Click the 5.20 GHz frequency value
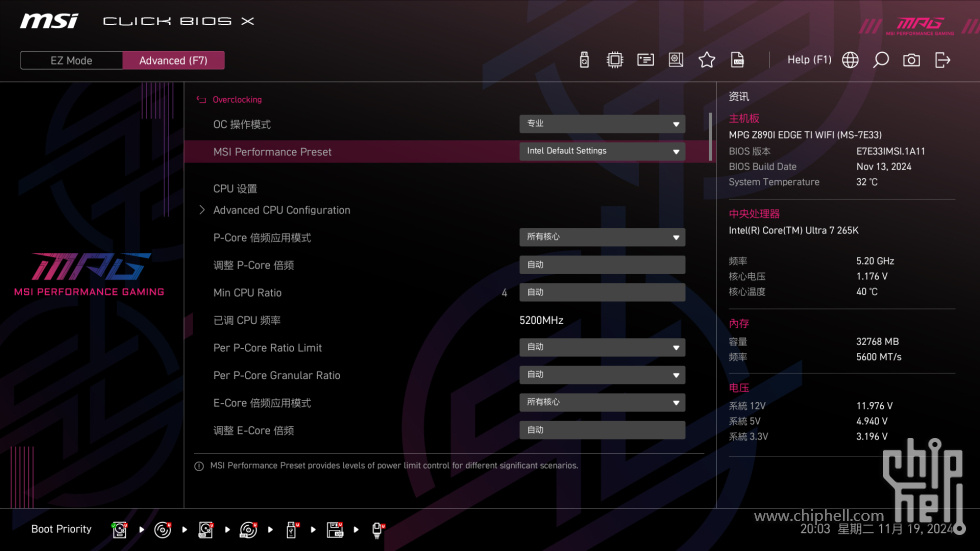This screenshot has width=980, height=551. point(874,261)
